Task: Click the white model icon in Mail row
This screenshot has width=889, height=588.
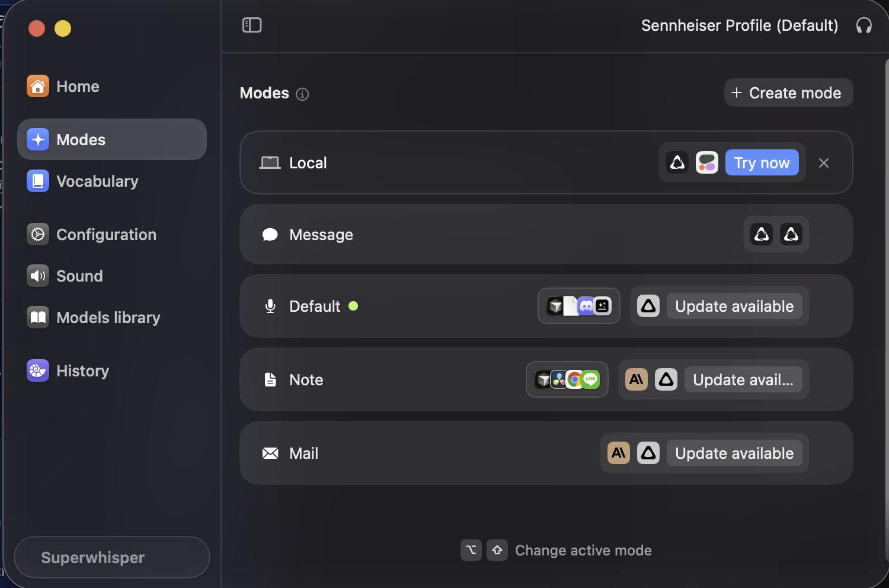Action: click(x=648, y=453)
